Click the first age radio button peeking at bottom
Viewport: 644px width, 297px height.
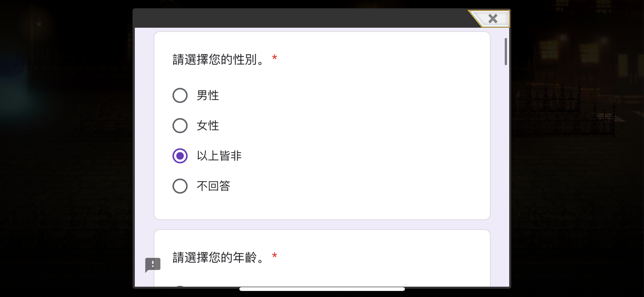pyautogui.click(x=180, y=286)
